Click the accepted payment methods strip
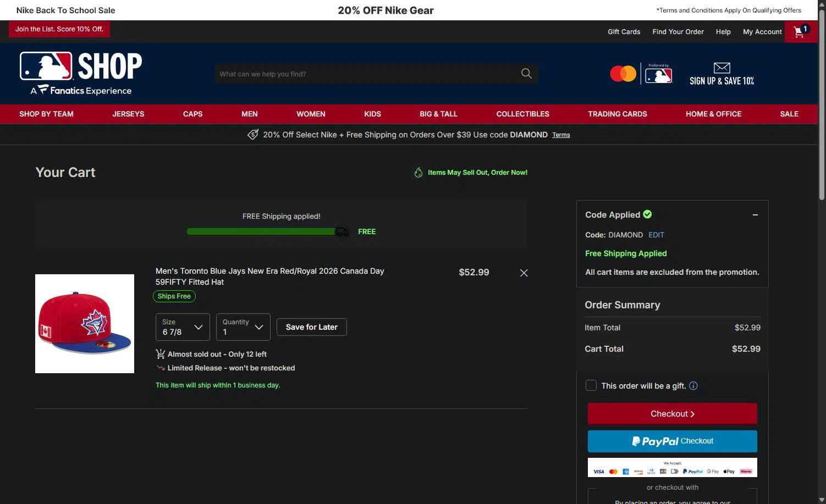 pyautogui.click(x=672, y=468)
